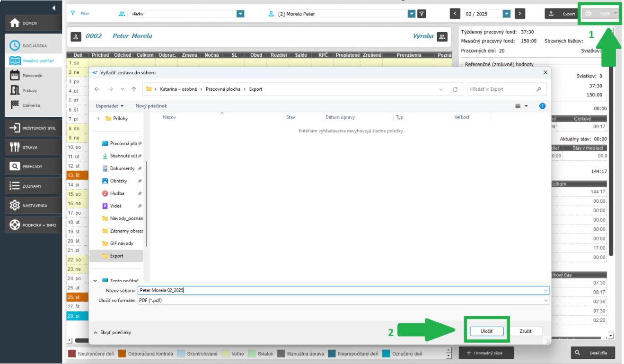Open the help icon in dialog
The image size is (624, 364).
tap(543, 106)
